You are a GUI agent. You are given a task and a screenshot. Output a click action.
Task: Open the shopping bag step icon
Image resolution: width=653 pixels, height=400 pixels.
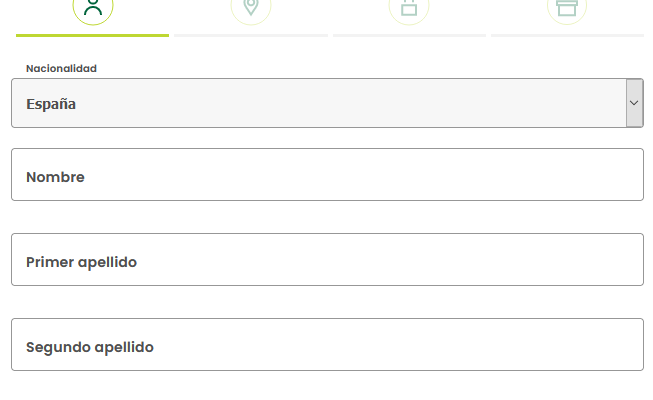tap(409, 8)
